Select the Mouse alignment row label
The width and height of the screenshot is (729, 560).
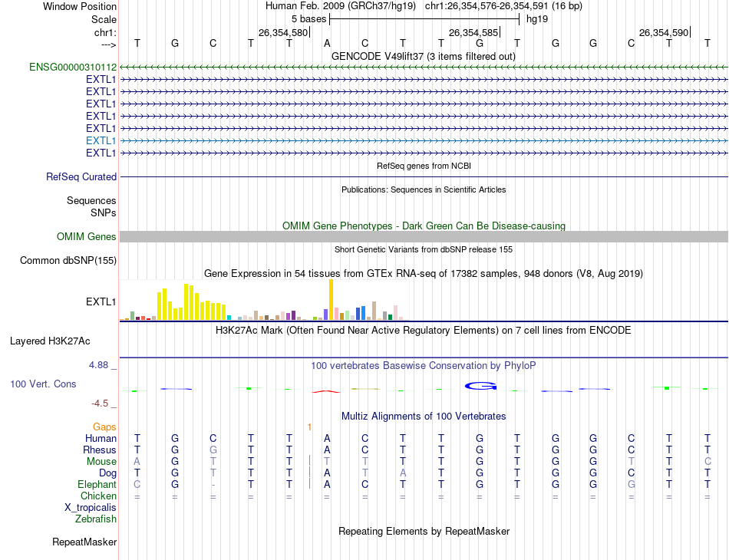[101, 462]
